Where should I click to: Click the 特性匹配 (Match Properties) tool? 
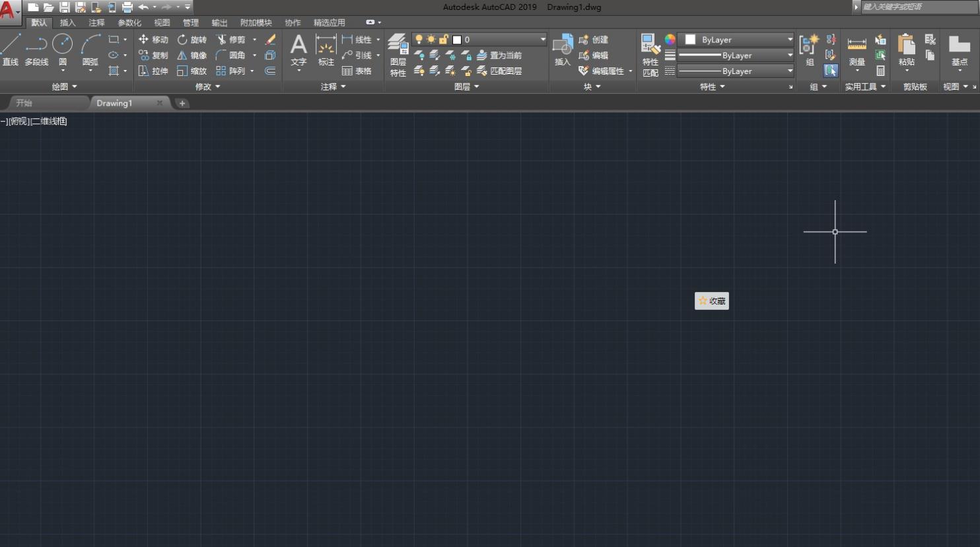pyautogui.click(x=650, y=55)
